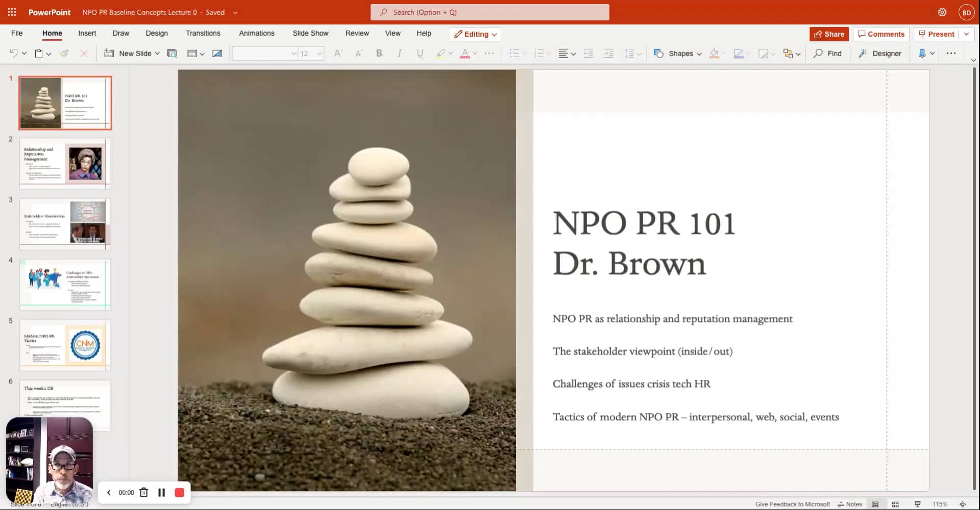The image size is (980, 510).
Task: Click the Slide Sorter view icon in status bar
Action: coord(895,504)
